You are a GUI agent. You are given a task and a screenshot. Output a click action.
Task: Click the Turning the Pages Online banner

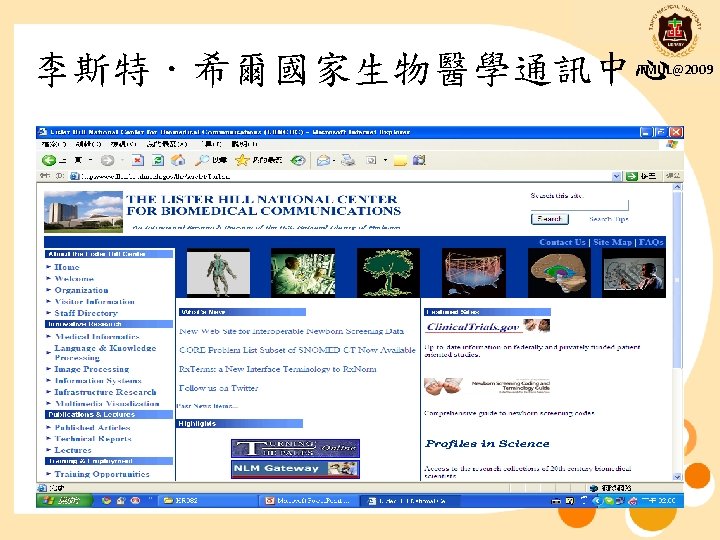(x=295, y=448)
